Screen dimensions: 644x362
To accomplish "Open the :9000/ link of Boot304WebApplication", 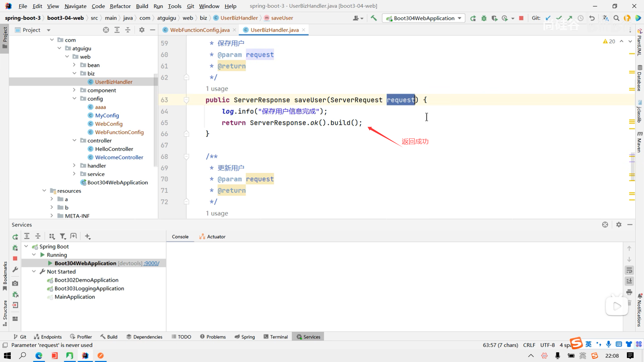I will tap(151, 263).
